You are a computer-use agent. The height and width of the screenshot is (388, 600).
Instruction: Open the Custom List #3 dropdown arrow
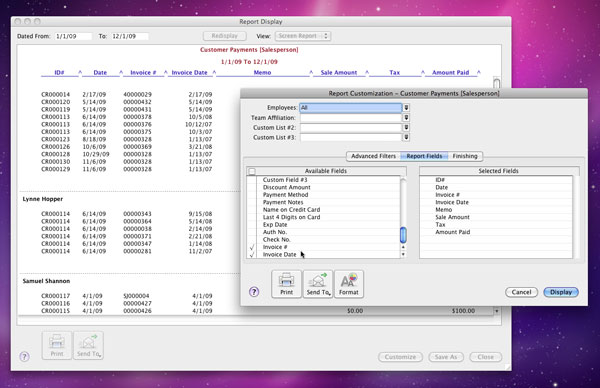406,137
